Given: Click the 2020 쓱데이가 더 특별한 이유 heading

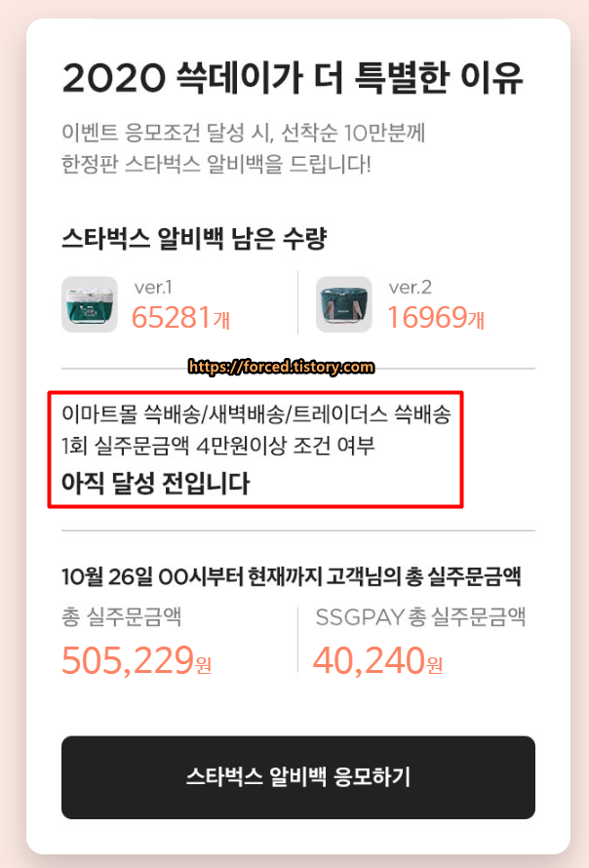Looking at the screenshot, I should (x=293, y=78).
